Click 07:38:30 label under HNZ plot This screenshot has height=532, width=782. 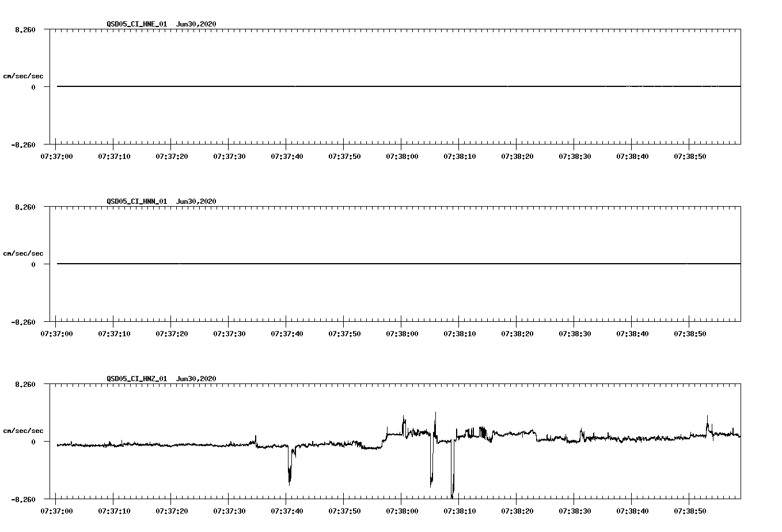(x=575, y=511)
